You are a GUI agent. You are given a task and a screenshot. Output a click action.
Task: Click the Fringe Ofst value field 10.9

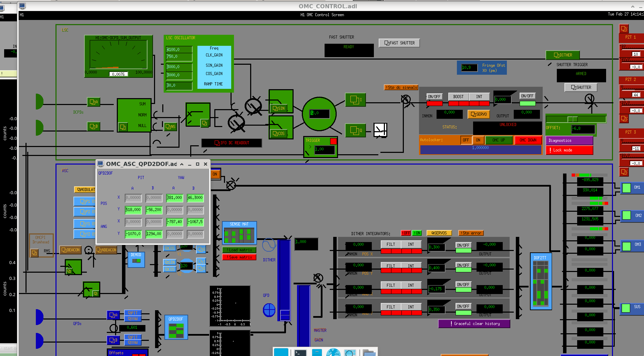pos(469,68)
